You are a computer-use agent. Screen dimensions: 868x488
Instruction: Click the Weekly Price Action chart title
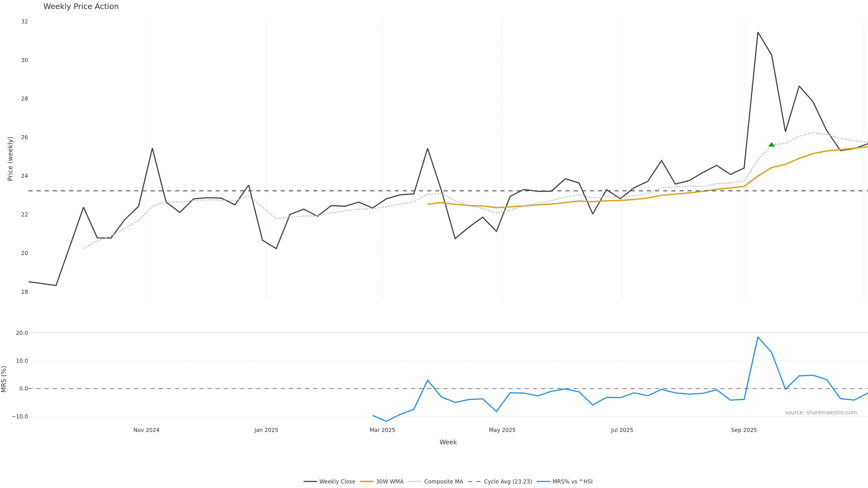pyautogui.click(x=81, y=6)
